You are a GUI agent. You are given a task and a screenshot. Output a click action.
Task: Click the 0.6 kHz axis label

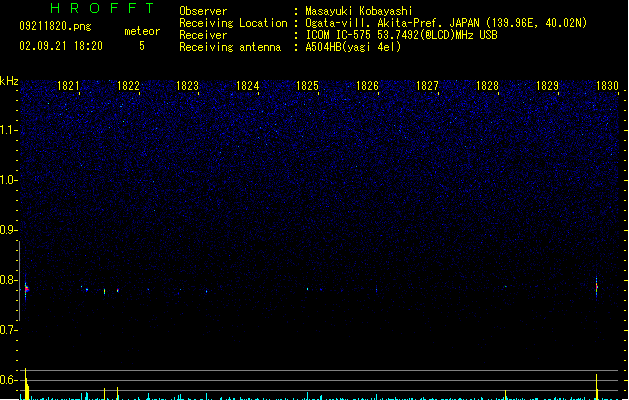[8, 380]
